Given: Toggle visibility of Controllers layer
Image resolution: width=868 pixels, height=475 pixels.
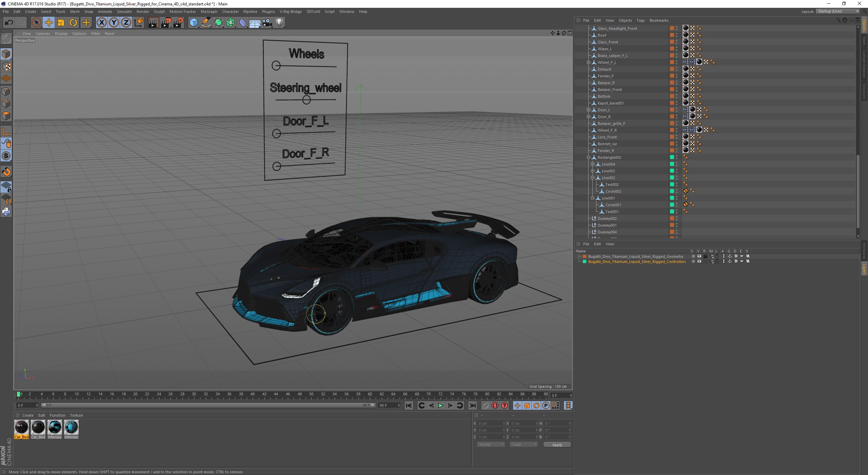Looking at the screenshot, I should pos(699,262).
